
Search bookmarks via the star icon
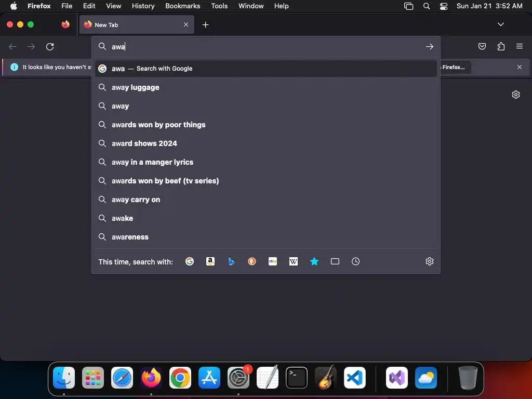(x=314, y=261)
